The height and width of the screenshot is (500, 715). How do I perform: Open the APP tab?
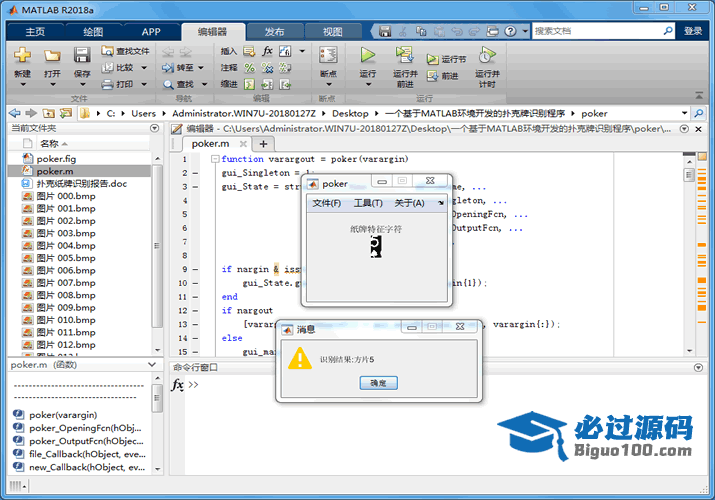tap(151, 31)
